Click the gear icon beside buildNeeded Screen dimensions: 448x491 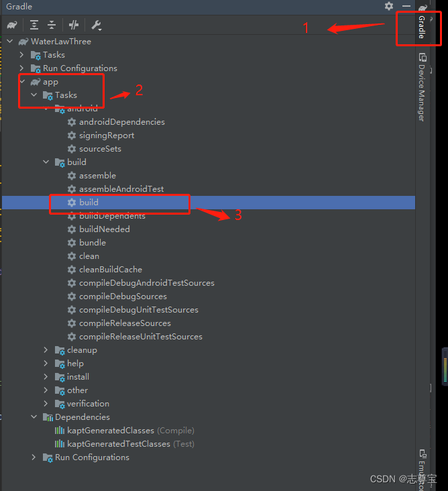tap(72, 229)
